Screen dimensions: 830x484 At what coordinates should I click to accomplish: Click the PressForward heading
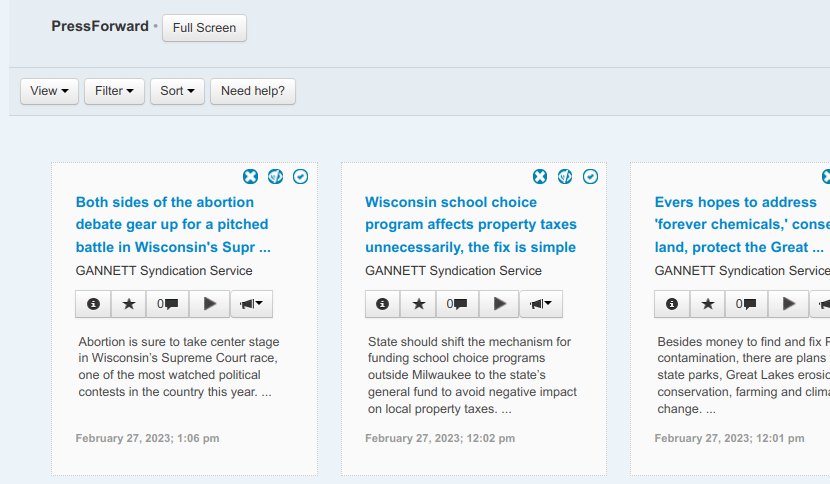pyautogui.click(x=100, y=26)
